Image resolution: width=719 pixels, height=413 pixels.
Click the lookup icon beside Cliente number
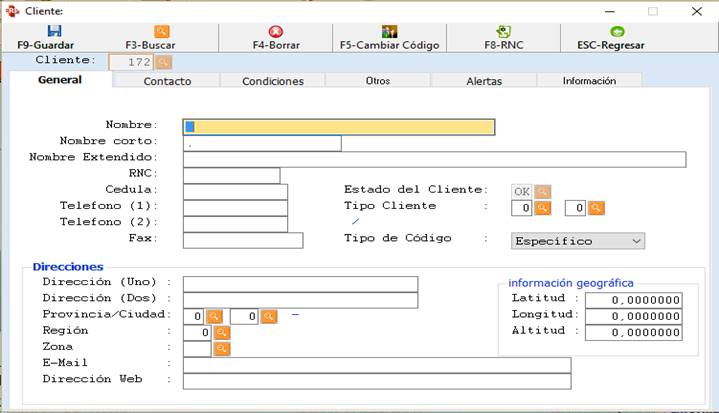[163, 62]
